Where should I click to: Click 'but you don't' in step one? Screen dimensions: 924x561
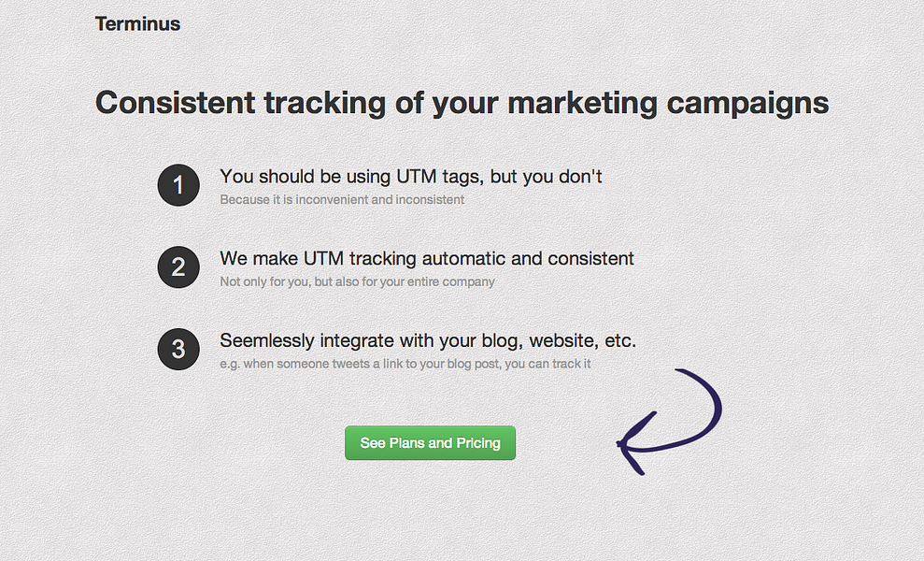(546, 177)
